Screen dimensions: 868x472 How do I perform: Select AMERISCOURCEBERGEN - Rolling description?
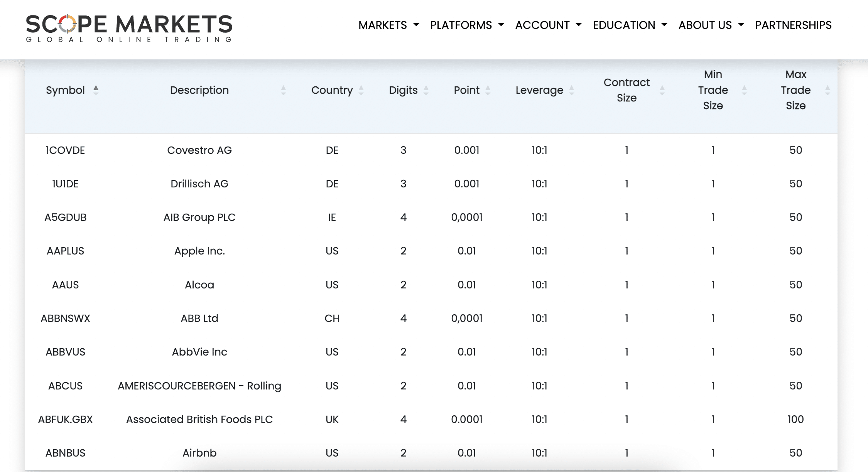[x=199, y=386]
